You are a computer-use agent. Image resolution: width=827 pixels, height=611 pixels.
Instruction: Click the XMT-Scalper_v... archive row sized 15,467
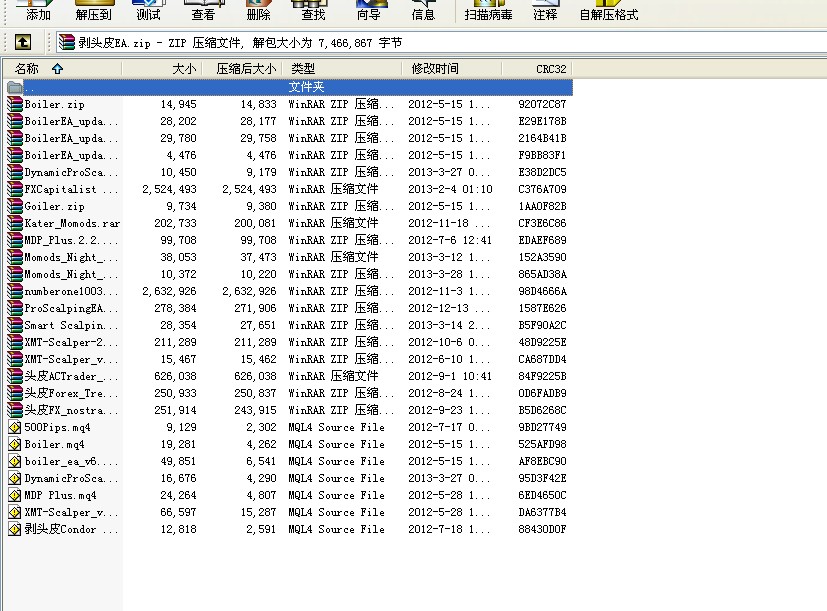(289, 359)
